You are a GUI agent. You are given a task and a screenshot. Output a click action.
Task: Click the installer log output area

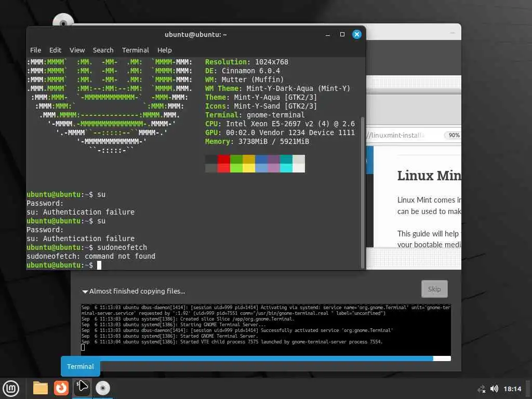tap(266, 330)
